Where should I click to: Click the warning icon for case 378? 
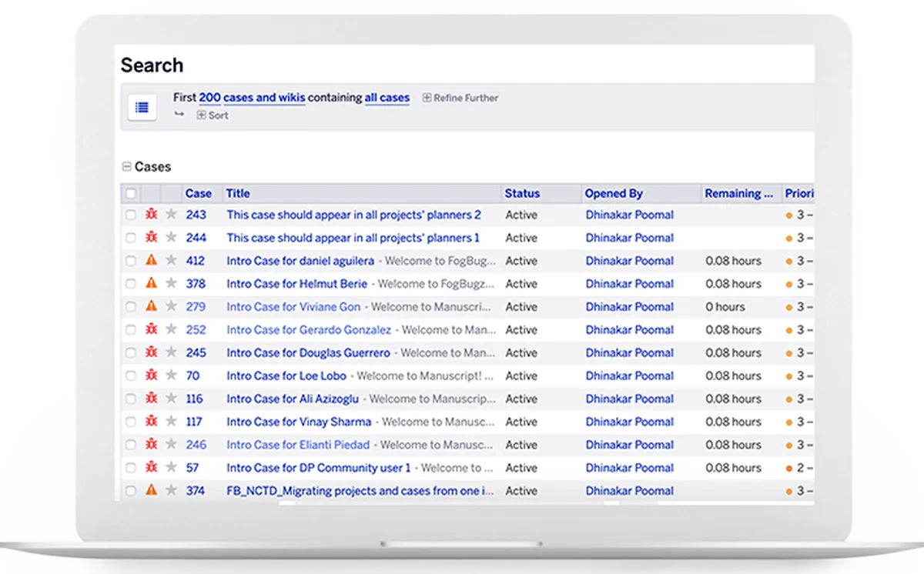pyautogui.click(x=152, y=283)
